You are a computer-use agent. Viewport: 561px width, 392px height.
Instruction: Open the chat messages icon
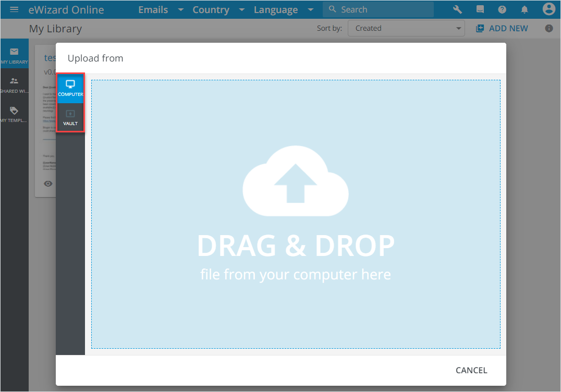[480, 9]
